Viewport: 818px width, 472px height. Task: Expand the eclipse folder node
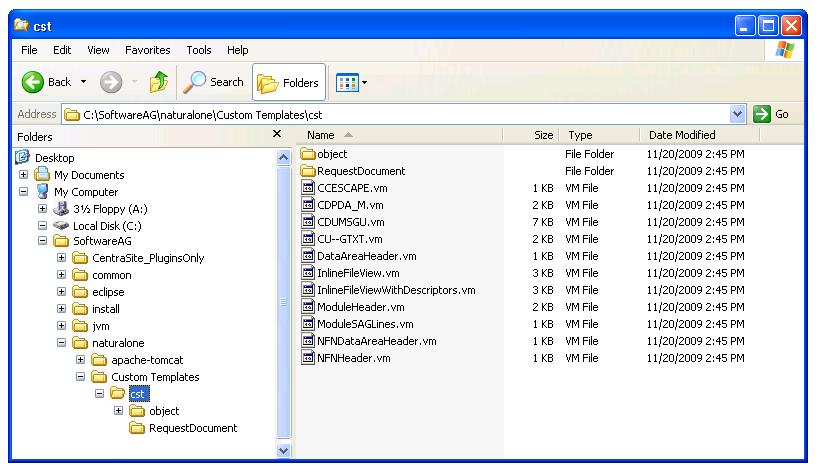tap(62, 292)
